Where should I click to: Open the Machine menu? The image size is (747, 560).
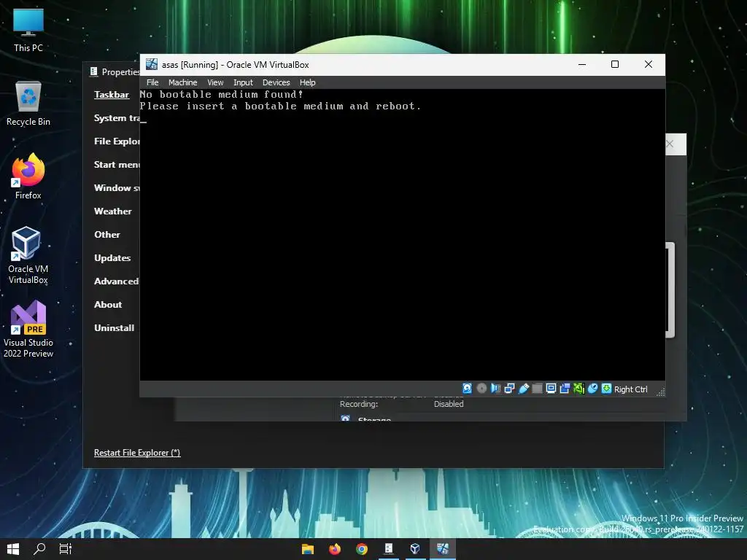click(182, 82)
